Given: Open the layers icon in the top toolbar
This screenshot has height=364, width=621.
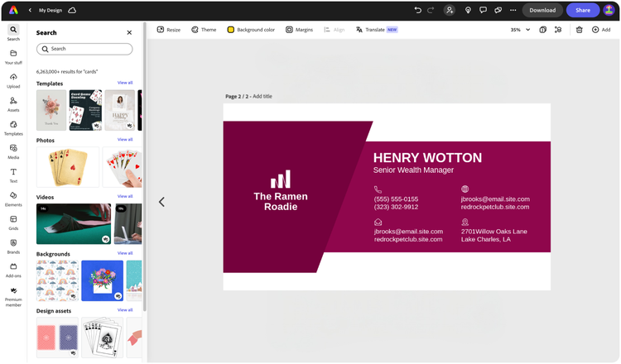Looking at the screenshot, I should 558,30.
